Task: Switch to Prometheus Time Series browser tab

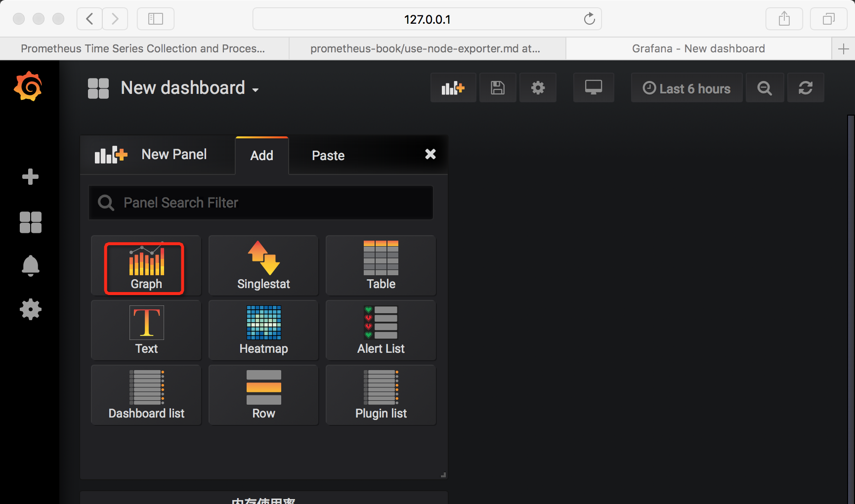Action: pyautogui.click(x=144, y=48)
